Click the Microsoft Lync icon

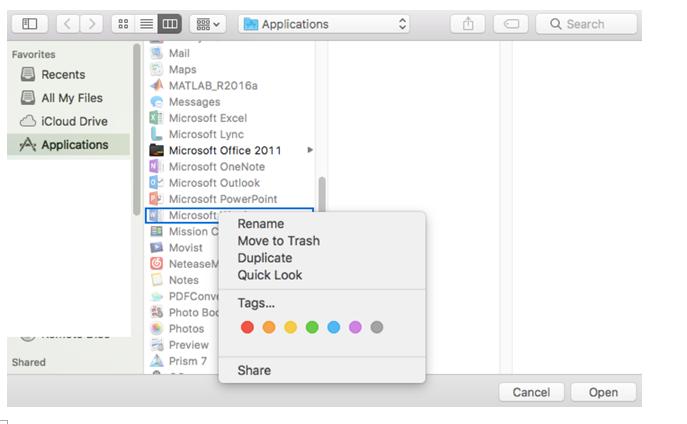coord(156,134)
